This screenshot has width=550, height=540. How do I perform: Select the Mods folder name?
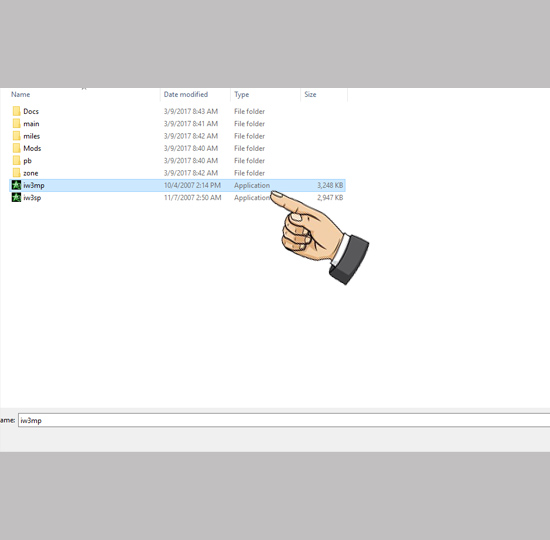pyautogui.click(x=32, y=148)
